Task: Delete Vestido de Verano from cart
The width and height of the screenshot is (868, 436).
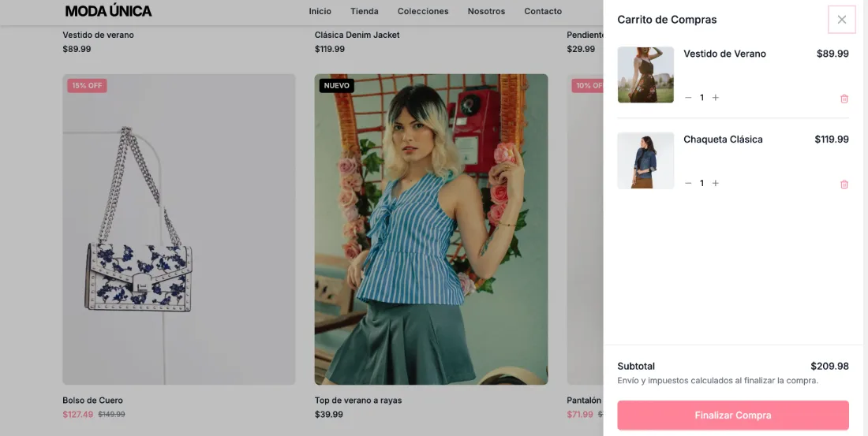Action: (844, 99)
